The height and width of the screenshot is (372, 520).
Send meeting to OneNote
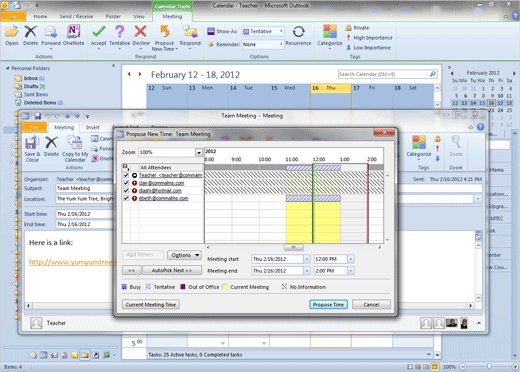click(73, 36)
